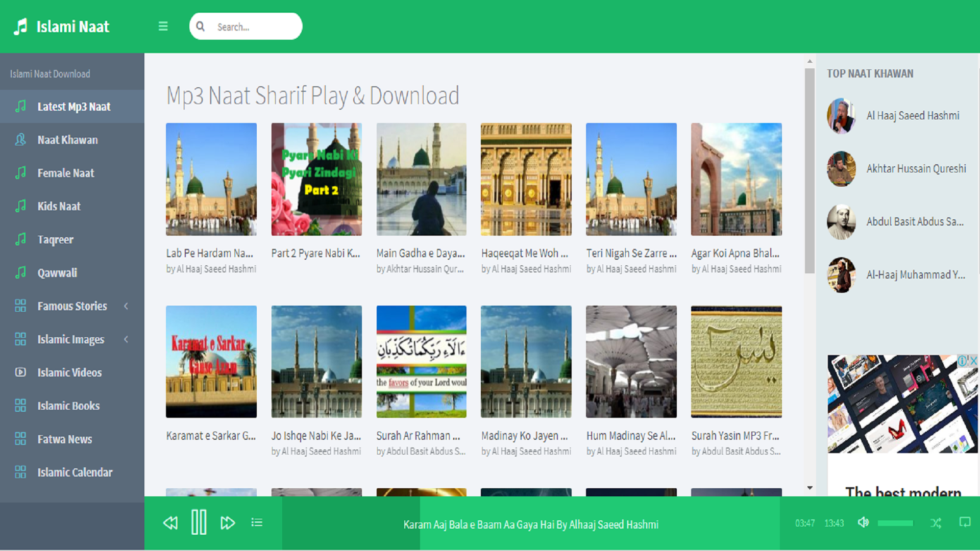This screenshot has width=980, height=551.
Task: Click the Islami Naat music note logo
Action: click(x=20, y=27)
